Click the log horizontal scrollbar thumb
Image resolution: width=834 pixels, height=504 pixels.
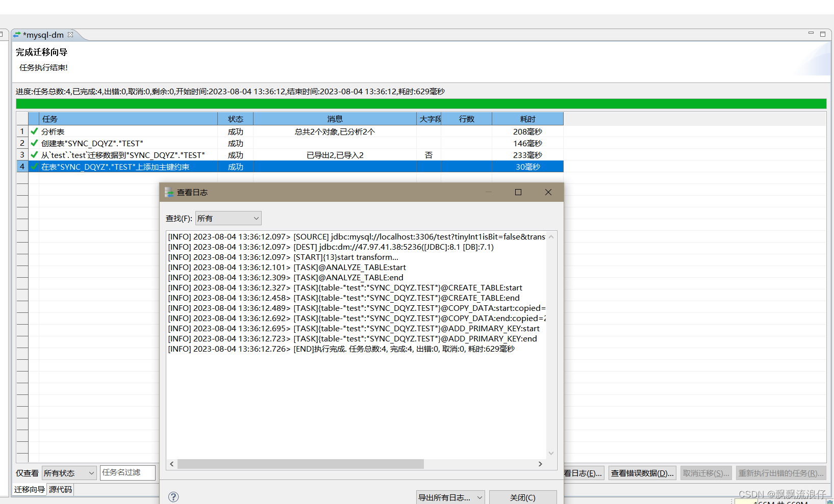300,464
